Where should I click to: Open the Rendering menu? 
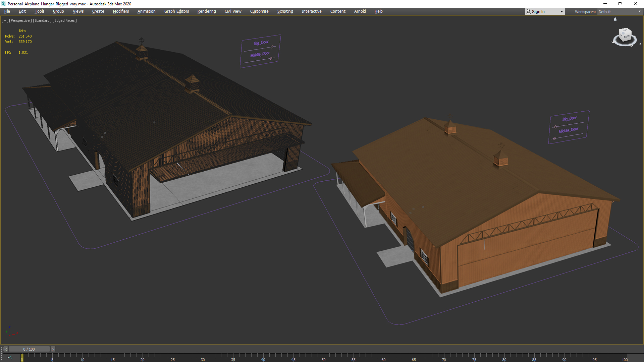pyautogui.click(x=207, y=11)
